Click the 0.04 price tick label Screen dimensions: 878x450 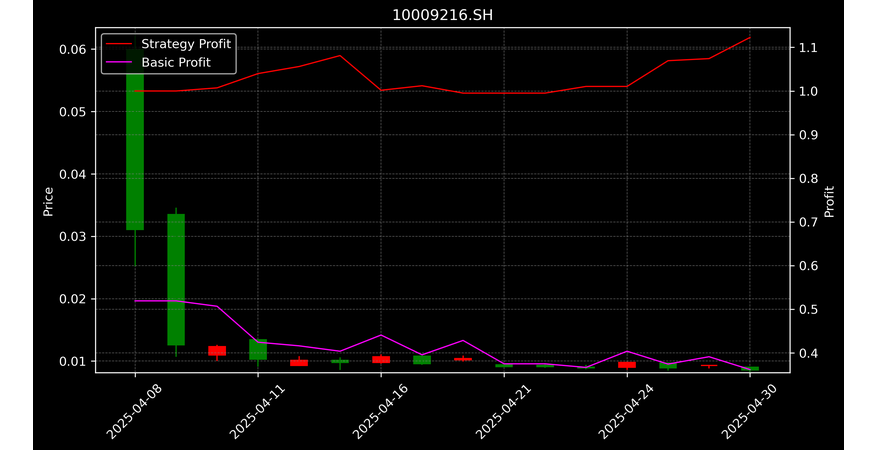(73, 174)
